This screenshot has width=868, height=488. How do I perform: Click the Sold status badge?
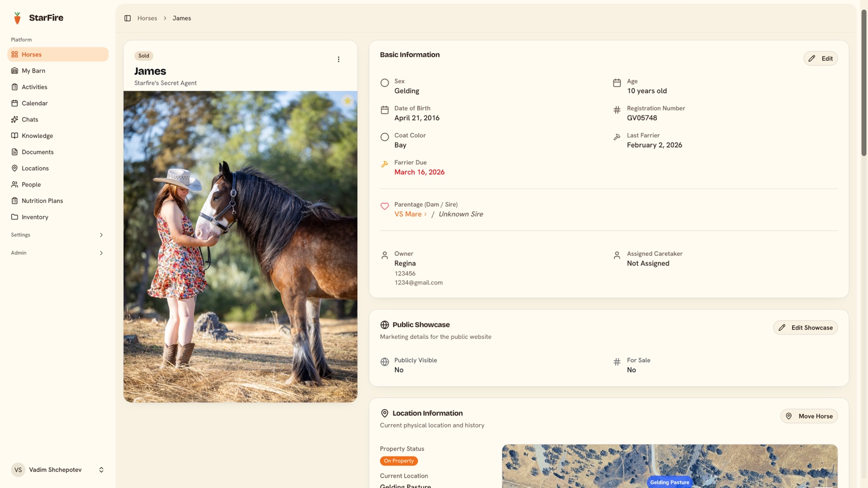pyautogui.click(x=144, y=56)
